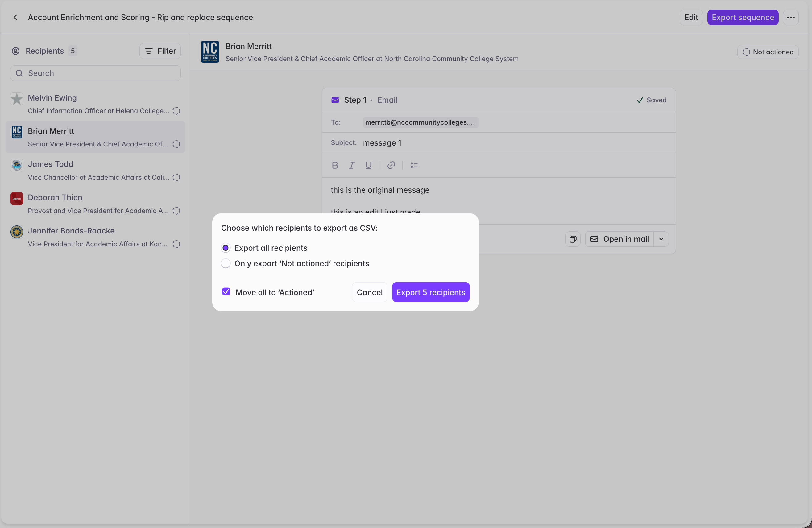Screen dimensions: 812x528
Task: Click status circle next to Brian Merritt
Action: [x=176, y=144]
